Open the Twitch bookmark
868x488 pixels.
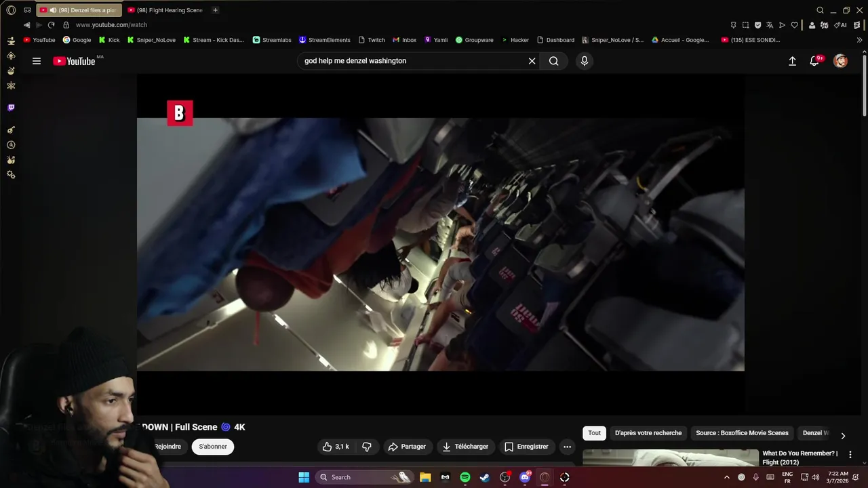pyautogui.click(x=372, y=40)
